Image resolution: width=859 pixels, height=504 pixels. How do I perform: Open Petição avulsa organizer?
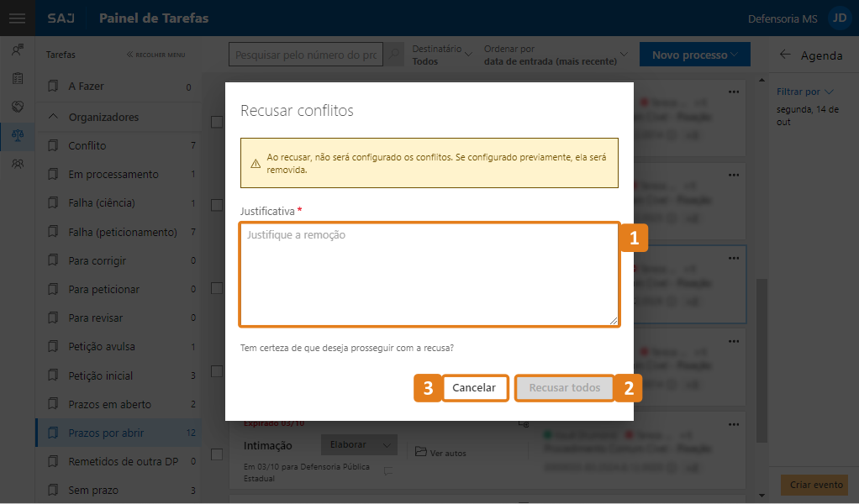(119, 346)
